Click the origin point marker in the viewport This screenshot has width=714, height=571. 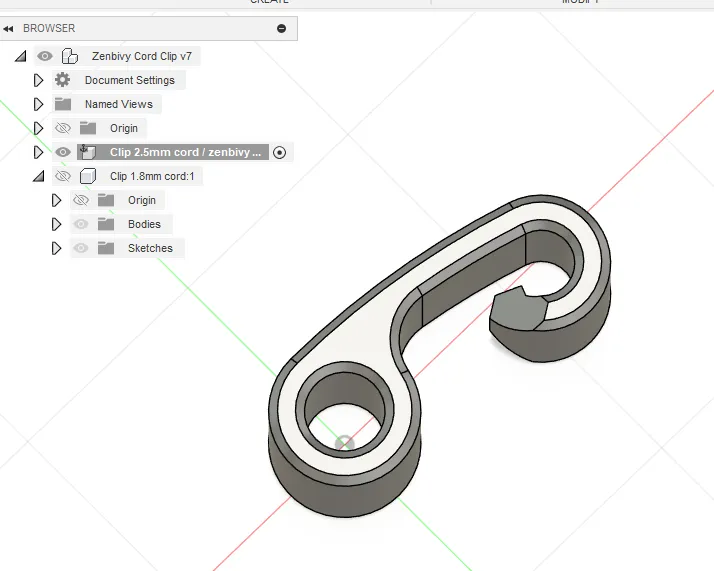[x=345, y=443]
